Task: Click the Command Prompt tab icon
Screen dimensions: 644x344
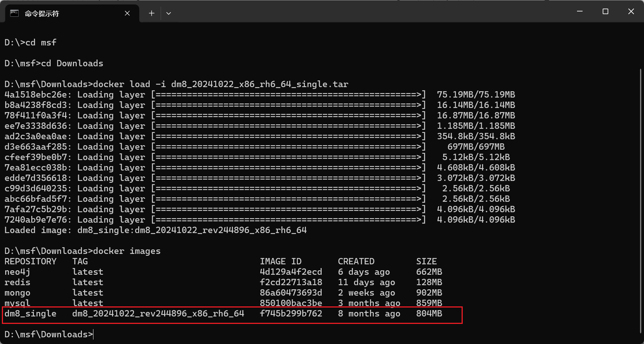Action: (x=14, y=13)
